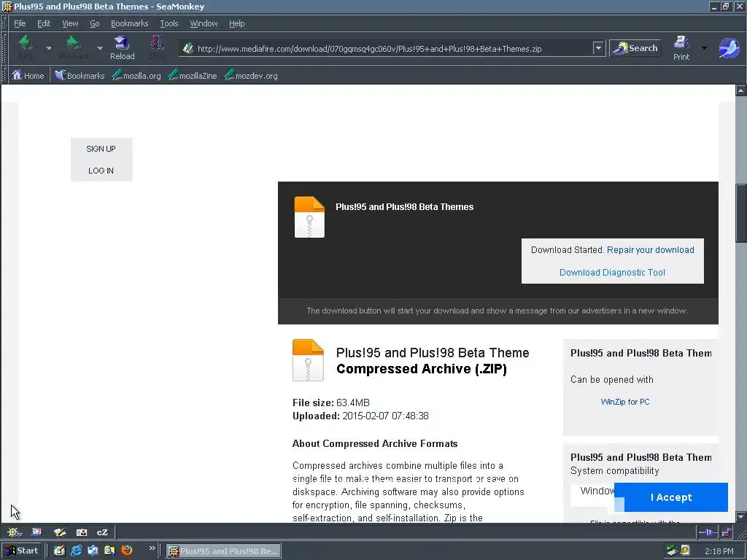Viewport: 747px width, 560px height.
Task: Click the Back navigation arrow icon
Action: [x=25, y=43]
